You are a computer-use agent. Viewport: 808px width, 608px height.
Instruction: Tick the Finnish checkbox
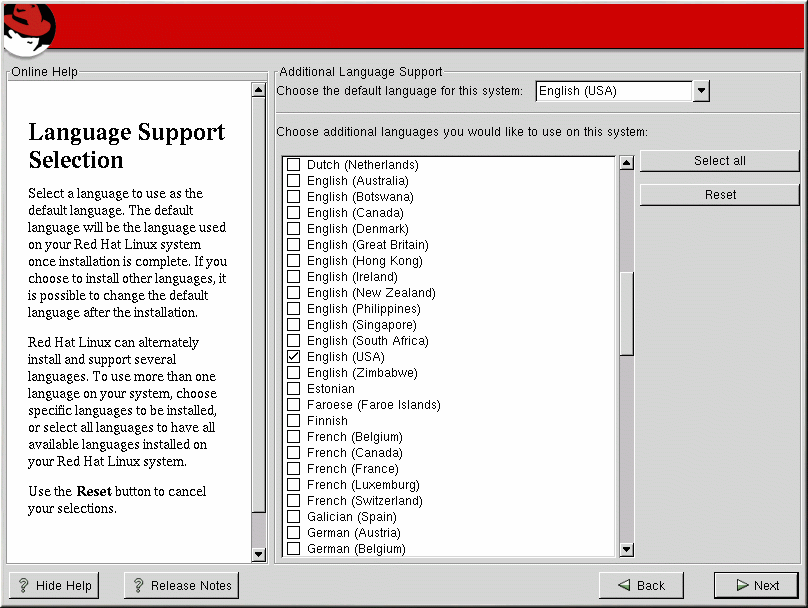pos(293,420)
